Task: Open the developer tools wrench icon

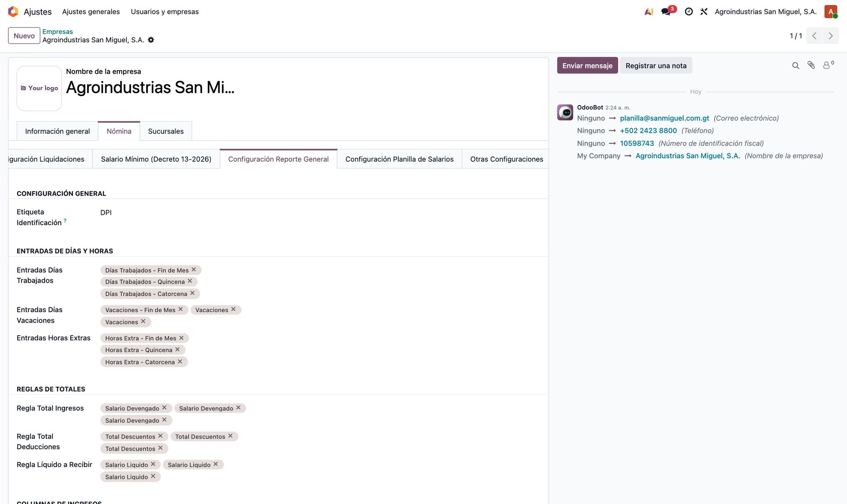Action: (704, 11)
